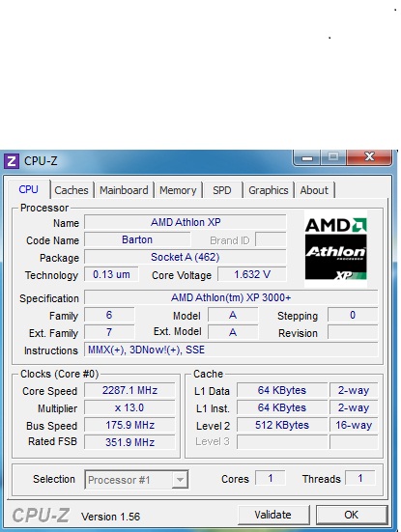Click the Processor #1 combo box
The image size is (401, 532).
coord(136,480)
